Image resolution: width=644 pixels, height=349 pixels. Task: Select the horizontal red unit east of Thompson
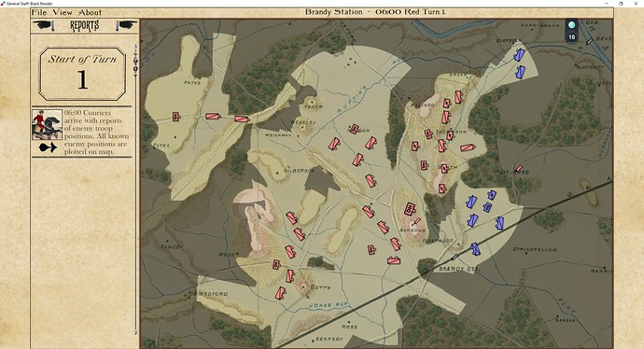coord(468,147)
